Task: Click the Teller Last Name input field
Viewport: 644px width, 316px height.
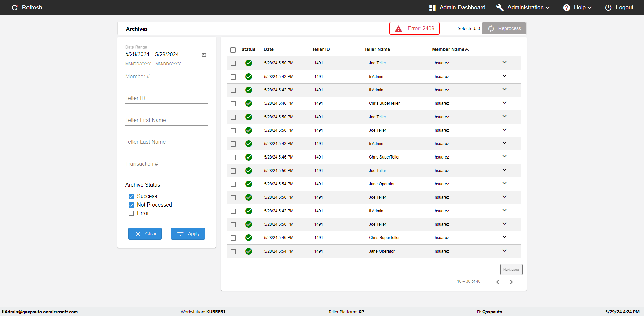Action: [x=166, y=142]
